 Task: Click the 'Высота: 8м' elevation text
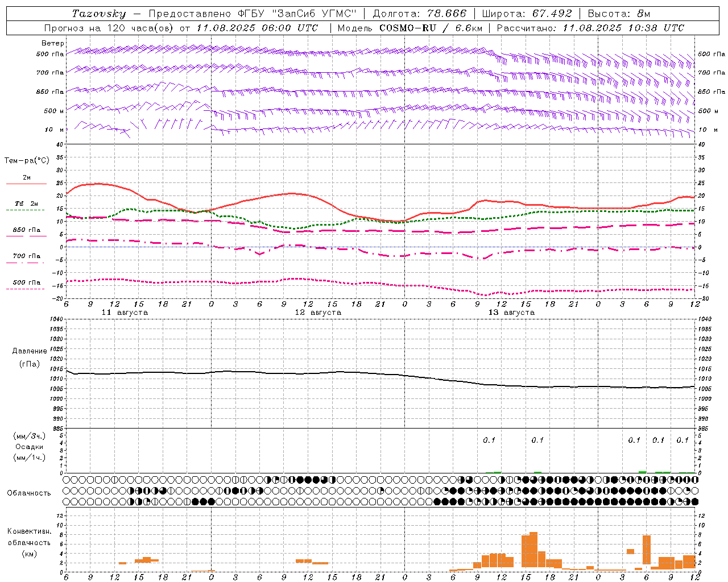point(619,14)
